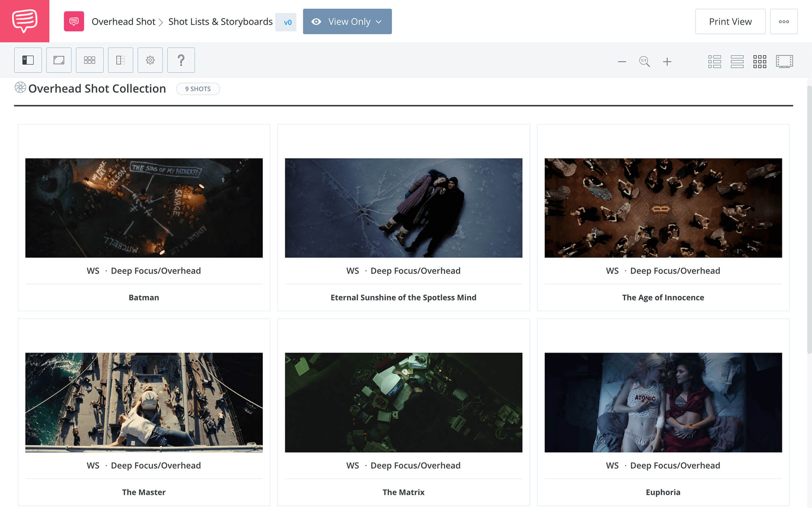
Task: Open the View Only dropdown
Action: point(347,22)
